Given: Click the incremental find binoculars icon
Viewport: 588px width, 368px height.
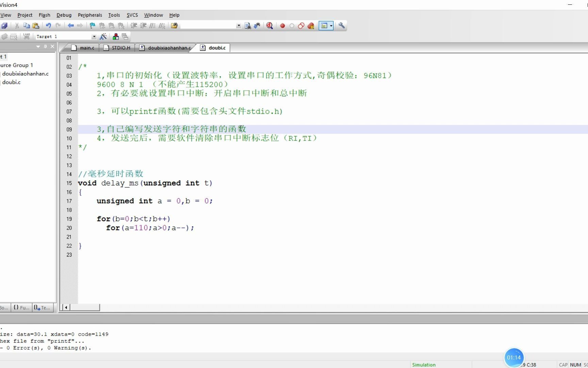Looking at the screenshot, I should 257,26.
